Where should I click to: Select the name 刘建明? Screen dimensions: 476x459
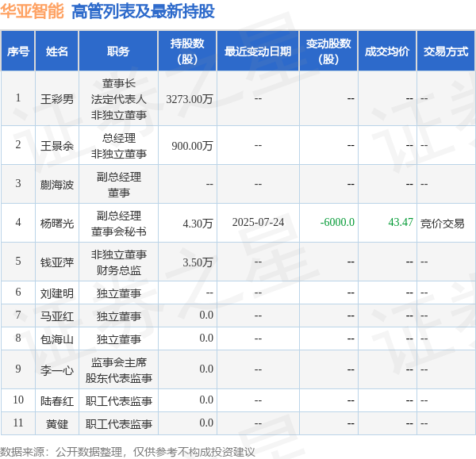click(57, 293)
